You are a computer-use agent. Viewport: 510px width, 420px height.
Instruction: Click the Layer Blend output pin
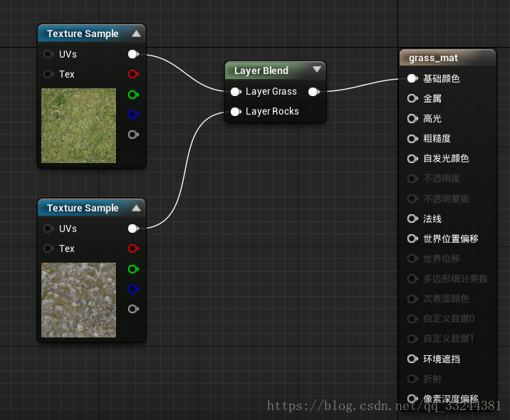pos(314,92)
